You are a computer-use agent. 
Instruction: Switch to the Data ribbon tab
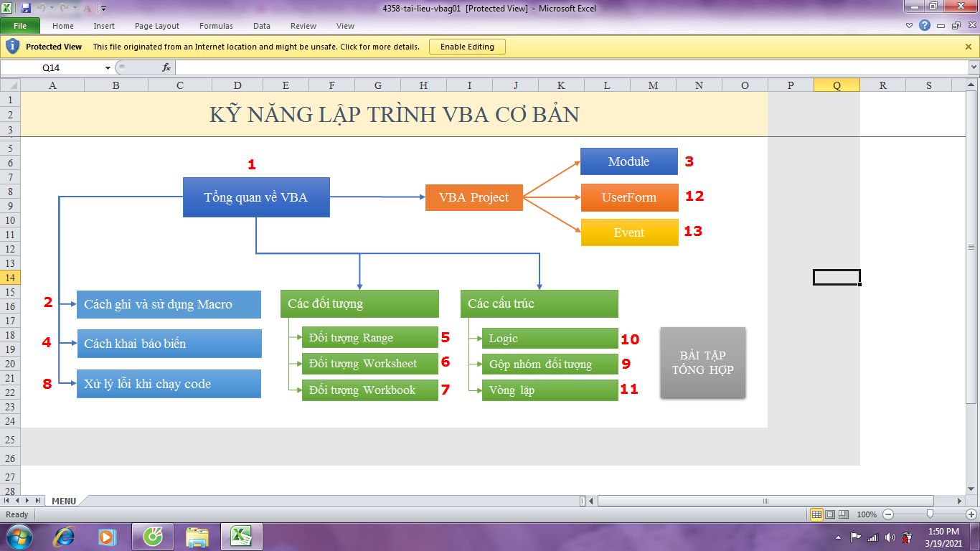pyautogui.click(x=262, y=26)
